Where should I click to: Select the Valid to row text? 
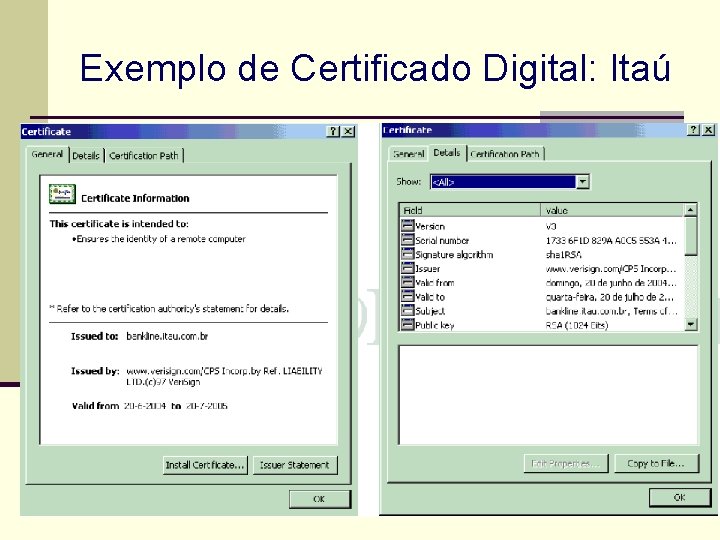pyautogui.click(x=430, y=297)
